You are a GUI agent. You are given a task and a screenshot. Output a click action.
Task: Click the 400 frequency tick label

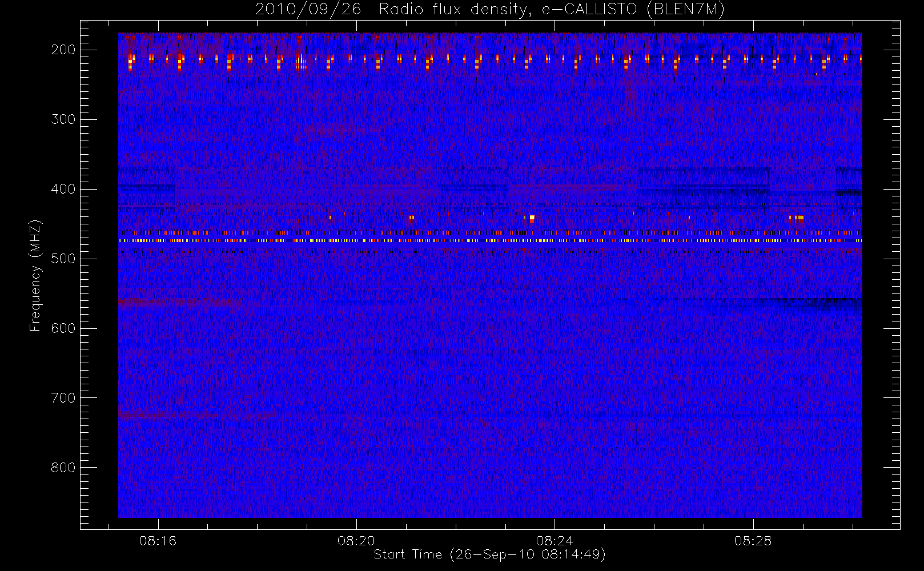[63, 189]
